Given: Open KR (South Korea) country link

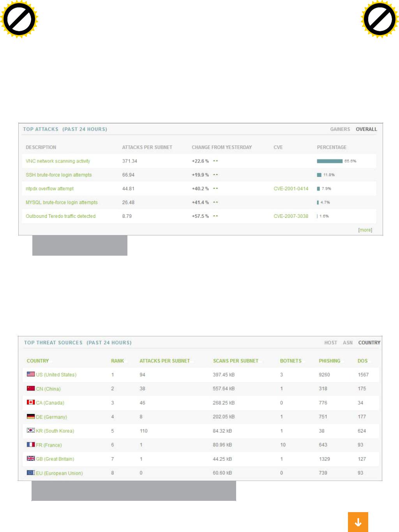Looking at the screenshot, I should (x=55, y=431).
